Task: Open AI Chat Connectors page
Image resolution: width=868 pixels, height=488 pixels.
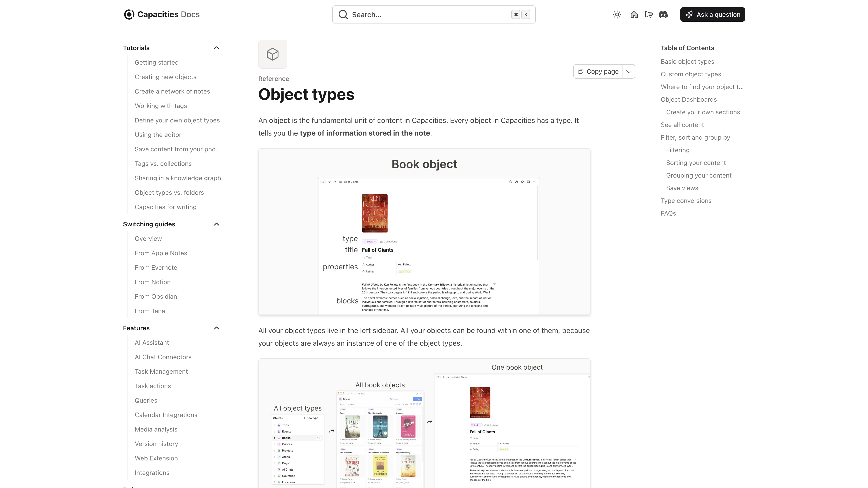Action: click(163, 357)
